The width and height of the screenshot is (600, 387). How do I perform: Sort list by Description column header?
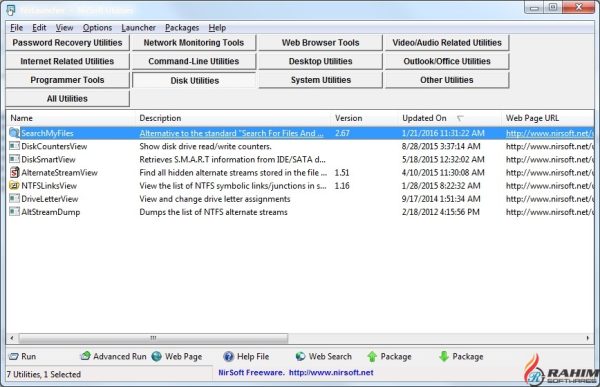coord(233,118)
